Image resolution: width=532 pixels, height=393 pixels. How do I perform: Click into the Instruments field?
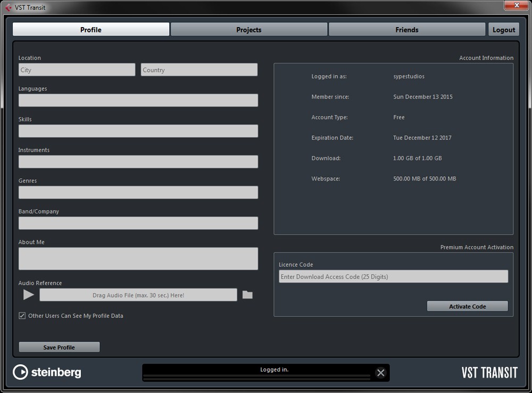(138, 162)
